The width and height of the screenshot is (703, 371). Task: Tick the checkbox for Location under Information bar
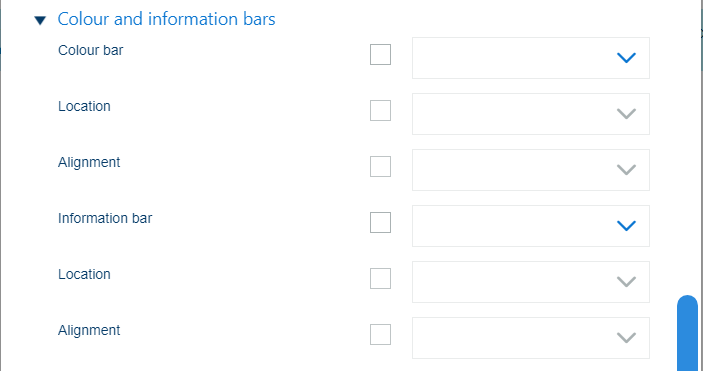pos(380,279)
